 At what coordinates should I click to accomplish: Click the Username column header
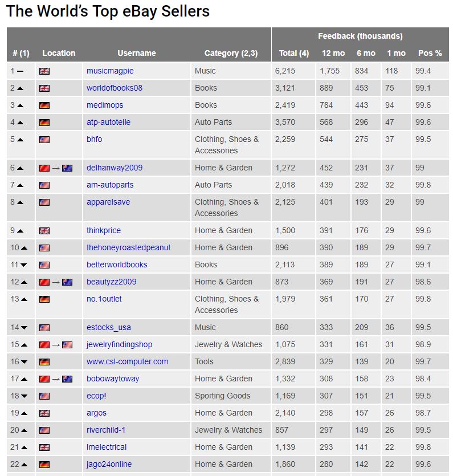pos(137,53)
